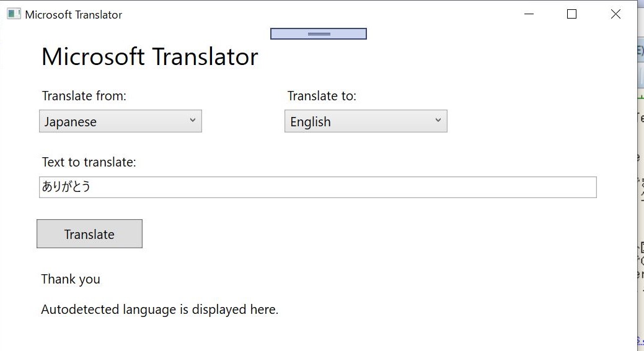Click the 'Translate from:' label
The height and width of the screenshot is (351, 644).
point(84,96)
